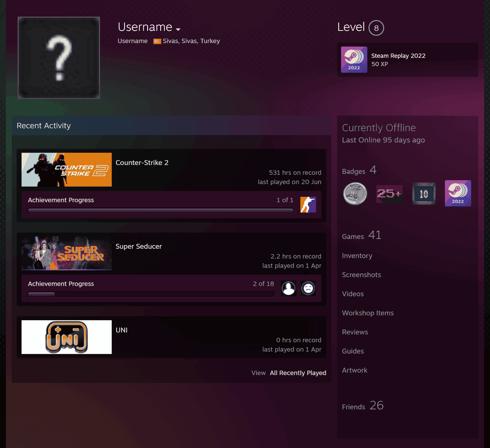The image size is (490, 448).
Task: Click '531 hrs on record' text
Action: pyautogui.click(x=295, y=173)
